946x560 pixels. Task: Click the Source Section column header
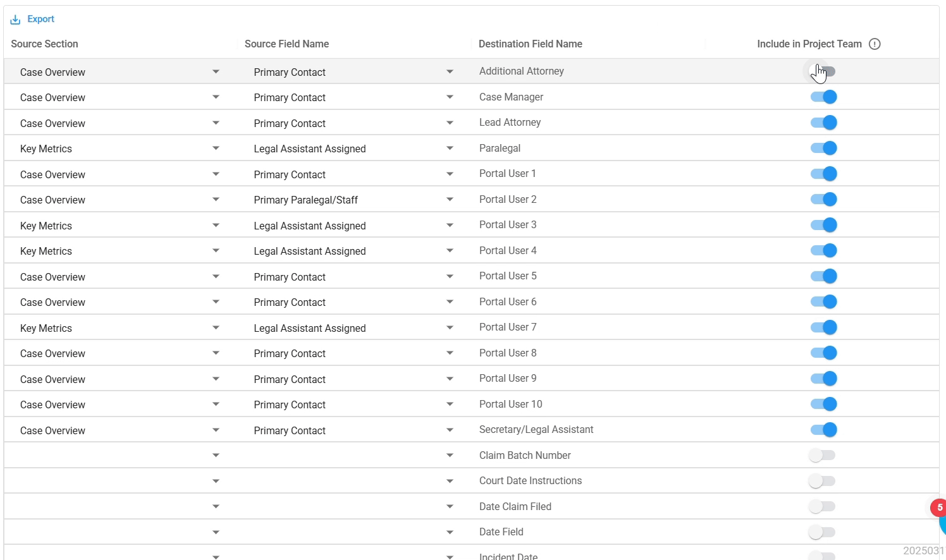point(44,44)
